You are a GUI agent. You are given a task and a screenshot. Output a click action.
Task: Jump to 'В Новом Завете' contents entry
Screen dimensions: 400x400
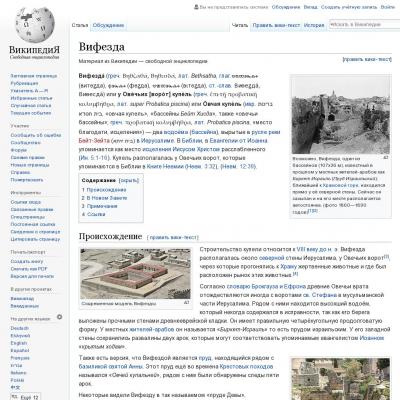click(x=107, y=198)
